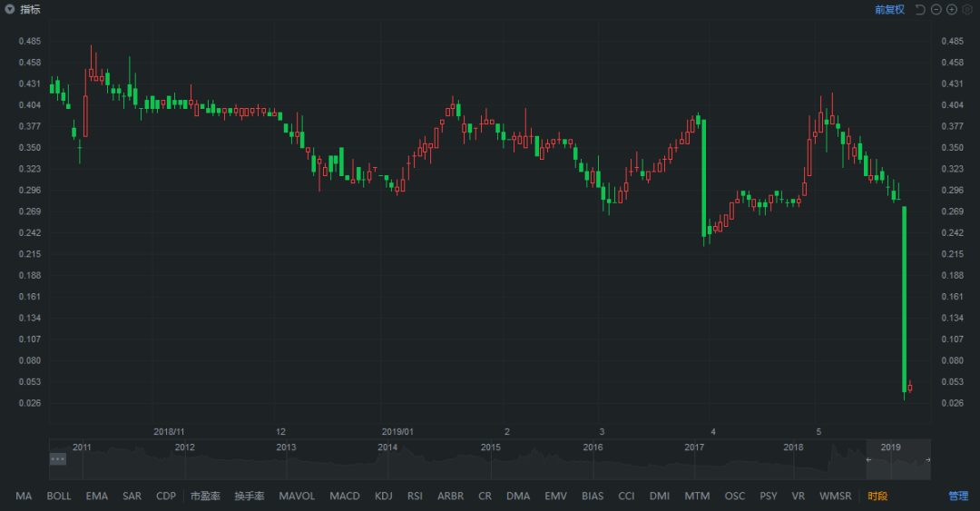980x511 pixels.
Task: Open the highlighted 时段 option
Action: click(877, 496)
